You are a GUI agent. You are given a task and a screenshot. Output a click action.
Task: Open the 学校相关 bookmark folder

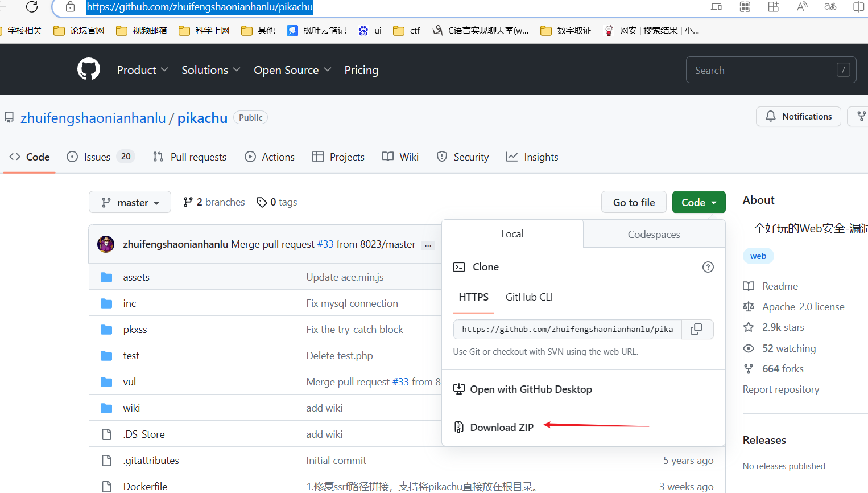[x=22, y=31]
